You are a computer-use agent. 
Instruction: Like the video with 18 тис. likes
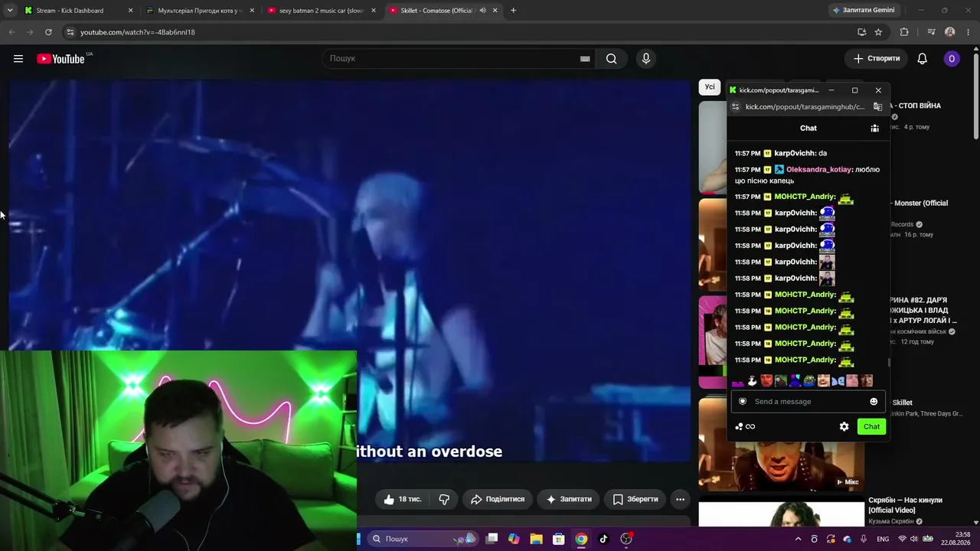[403, 500]
